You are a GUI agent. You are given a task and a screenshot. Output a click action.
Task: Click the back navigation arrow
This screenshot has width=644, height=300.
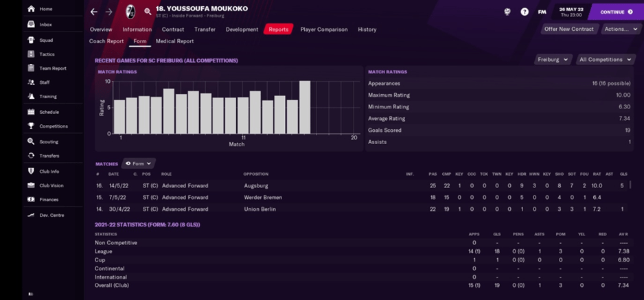[94, 12]
